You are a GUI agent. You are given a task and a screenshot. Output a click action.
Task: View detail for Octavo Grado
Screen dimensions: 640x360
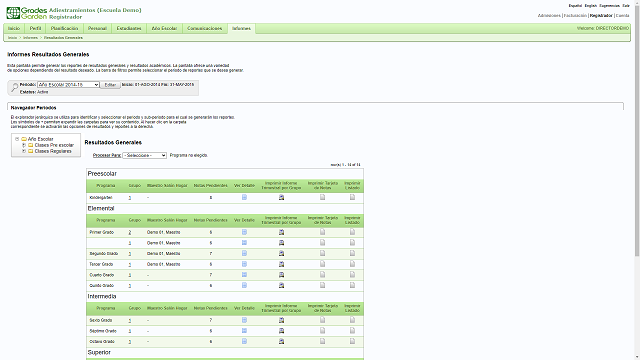click(x=244, y=341)
